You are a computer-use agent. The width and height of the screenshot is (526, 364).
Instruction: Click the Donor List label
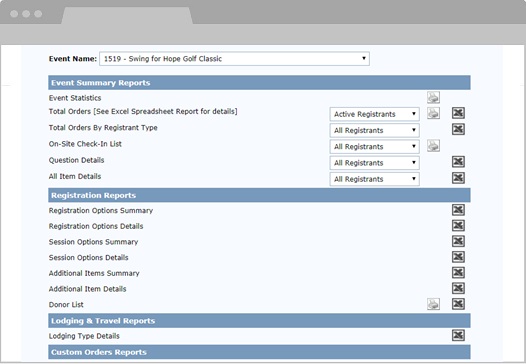click(66, 305)
